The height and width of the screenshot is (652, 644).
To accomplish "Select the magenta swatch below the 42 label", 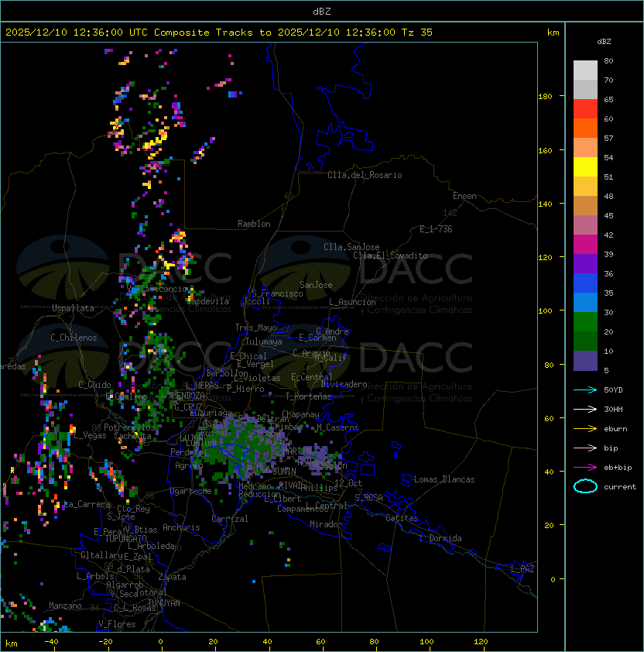I will coord(585,245).
